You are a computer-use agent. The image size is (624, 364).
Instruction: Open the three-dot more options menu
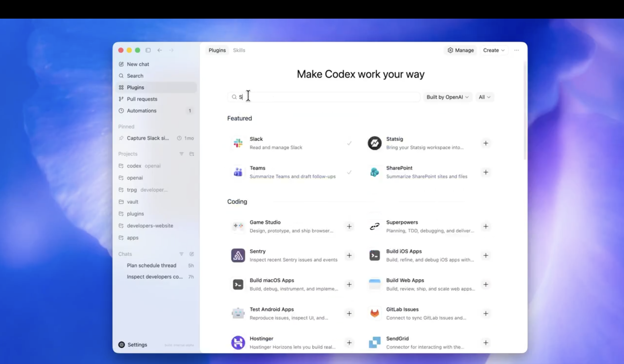[x=517, y=50]
